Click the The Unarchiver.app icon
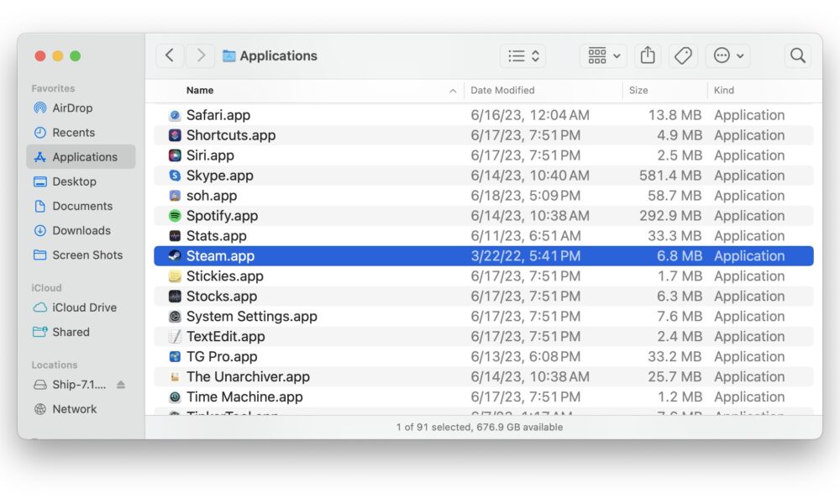This screenshot has height=504, width=840. coord(175,377)
